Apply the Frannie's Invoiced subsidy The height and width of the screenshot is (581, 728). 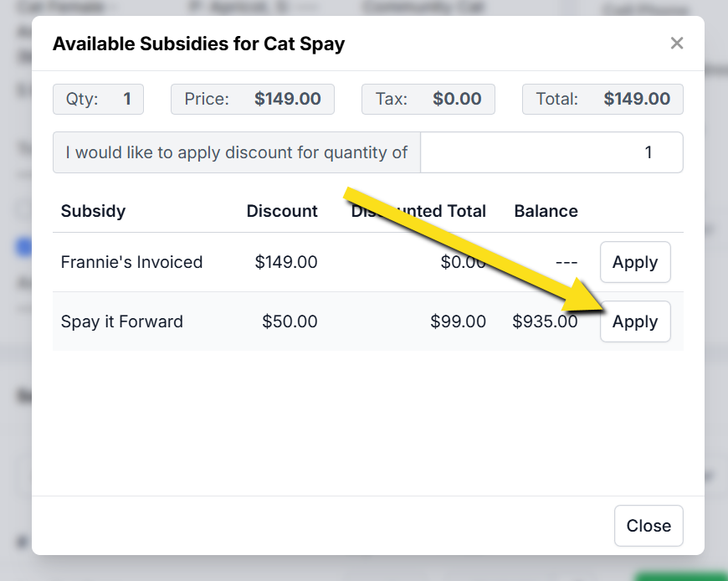(x=635, y=262)
